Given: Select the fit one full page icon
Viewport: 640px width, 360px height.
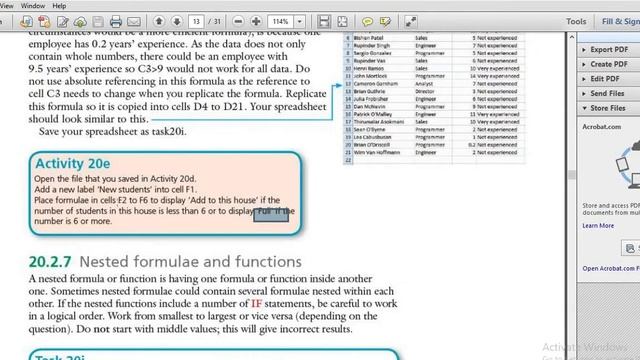Looking at the screenshot, I should (x=342, y=21).
